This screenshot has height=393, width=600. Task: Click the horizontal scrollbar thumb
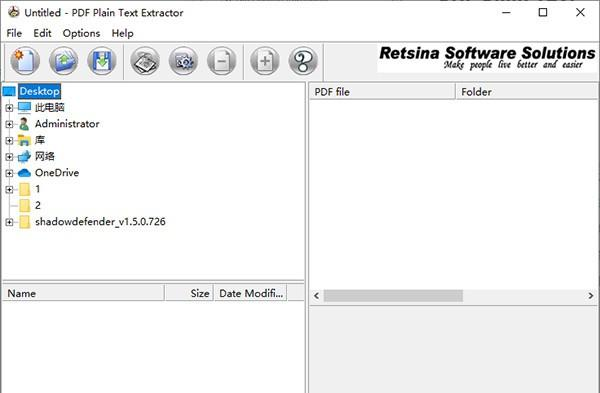[x=393, y=296]
